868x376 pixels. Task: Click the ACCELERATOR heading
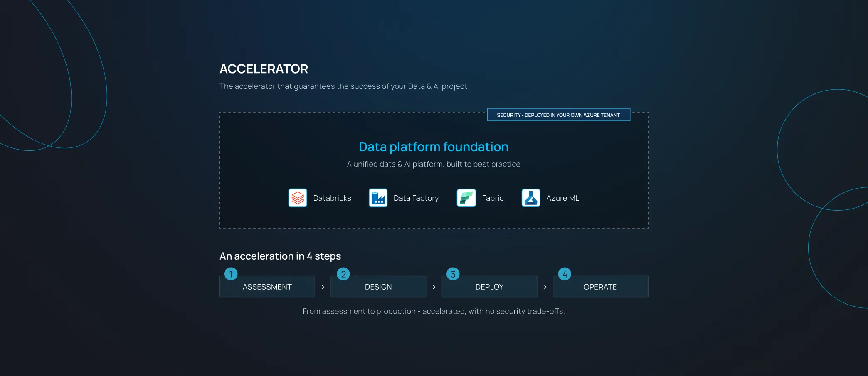tap(264, 69)
